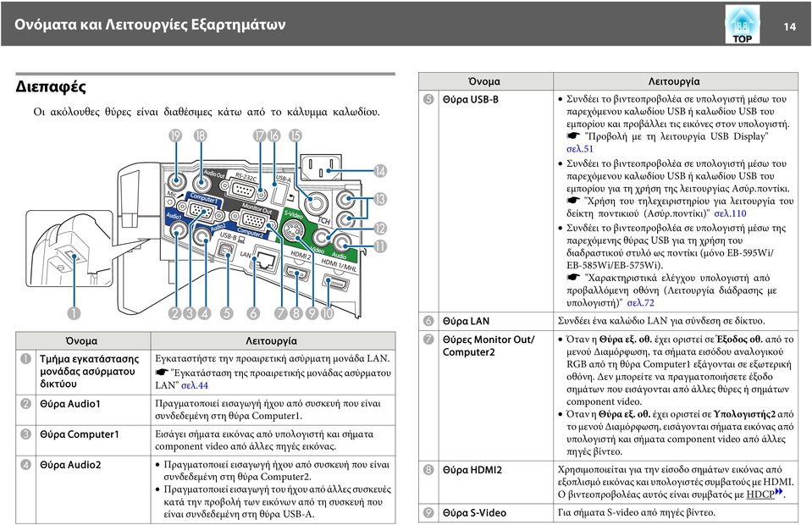
Task: Click the underlined HDCP glossary term
Action: coord(760,495)
